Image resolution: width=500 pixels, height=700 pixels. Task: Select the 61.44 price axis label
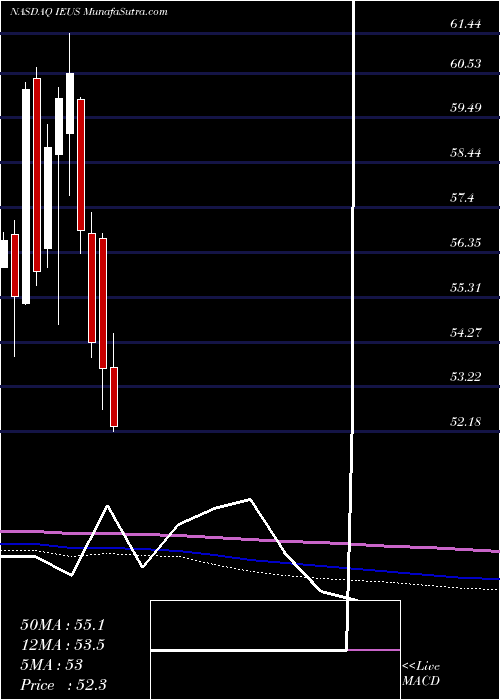466,24
